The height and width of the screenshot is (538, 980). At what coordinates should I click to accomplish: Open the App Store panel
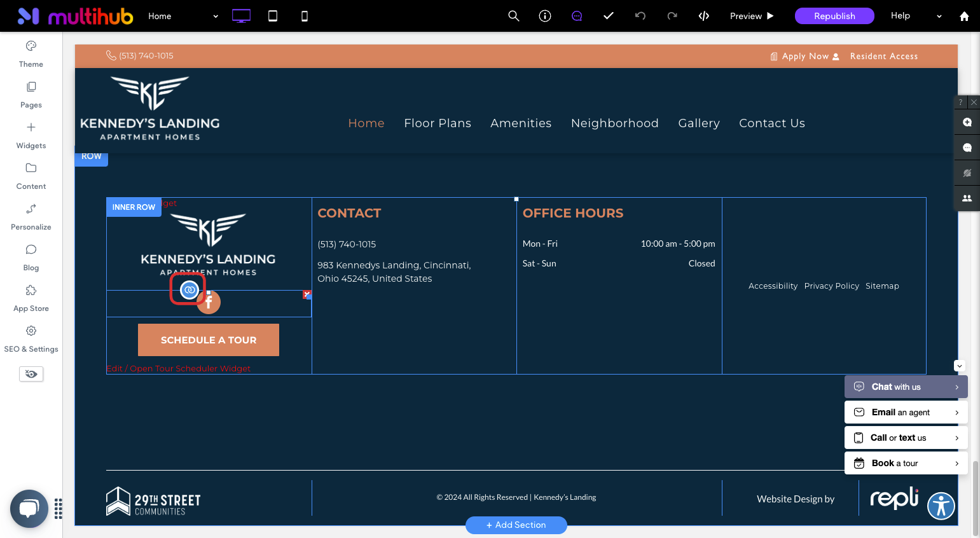[x=31, y=298]
